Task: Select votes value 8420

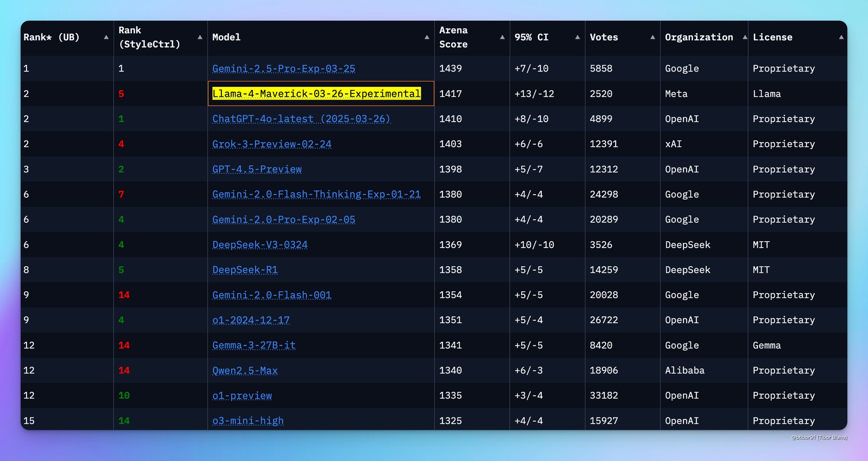Action: pos(601,345)
